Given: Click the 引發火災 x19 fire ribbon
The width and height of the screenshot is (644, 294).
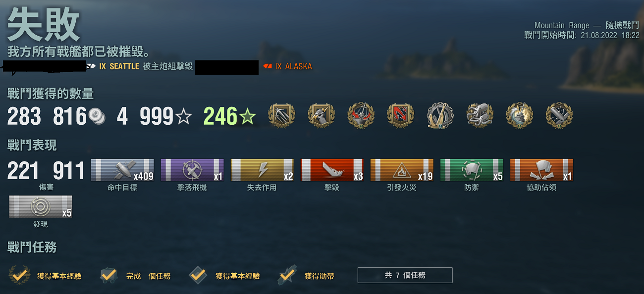Looking at the screenshot, I should point(402,170).
